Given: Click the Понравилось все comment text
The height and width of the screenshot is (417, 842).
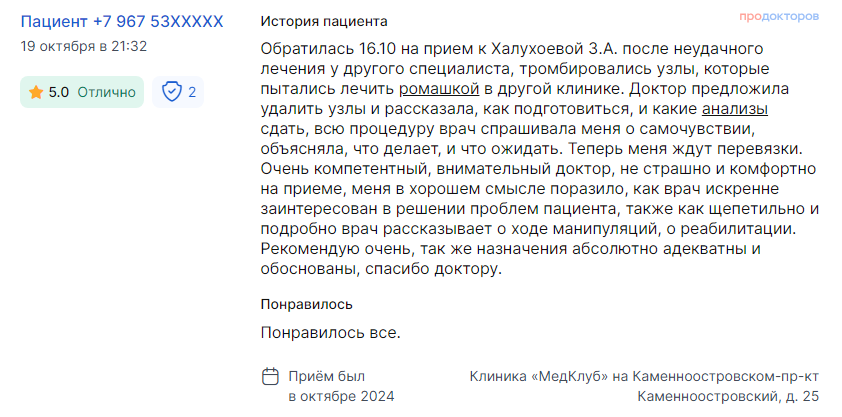Looking at the screenshot, I should pyautogui.click(x=331, y=333).
